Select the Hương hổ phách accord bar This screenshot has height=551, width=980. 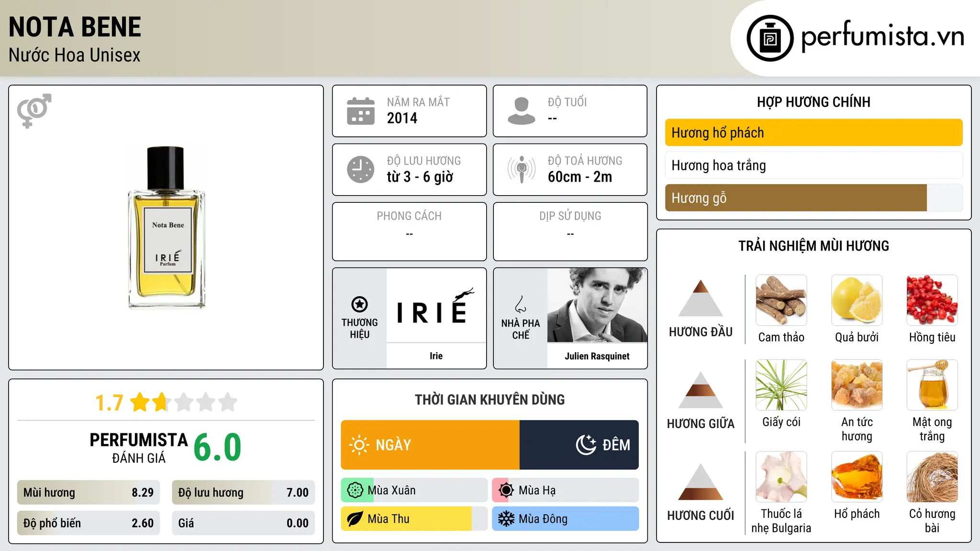coord(813,132)
